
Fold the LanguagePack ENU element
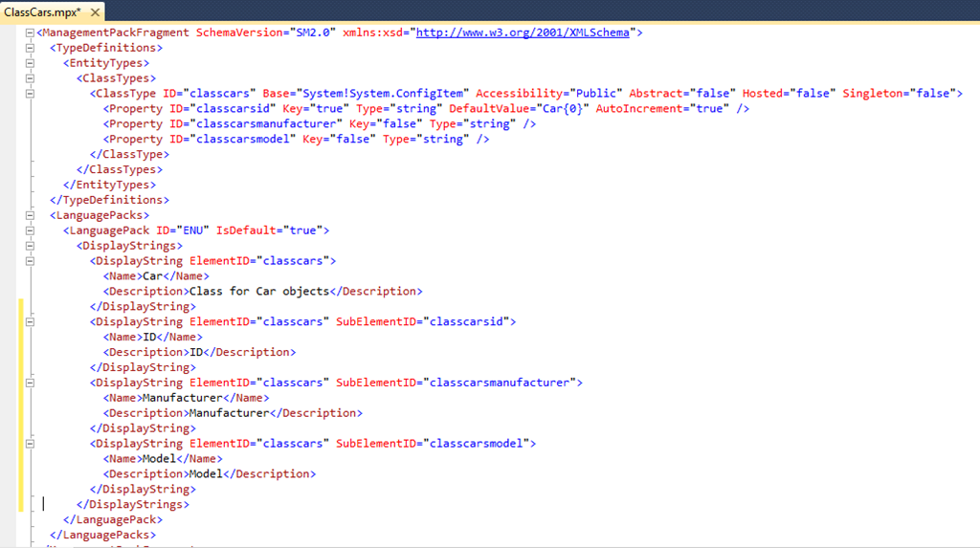point(31,230)
